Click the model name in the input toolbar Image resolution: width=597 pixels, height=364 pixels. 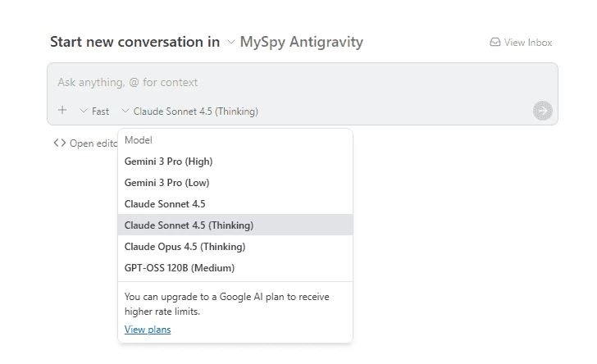(195, 111)
